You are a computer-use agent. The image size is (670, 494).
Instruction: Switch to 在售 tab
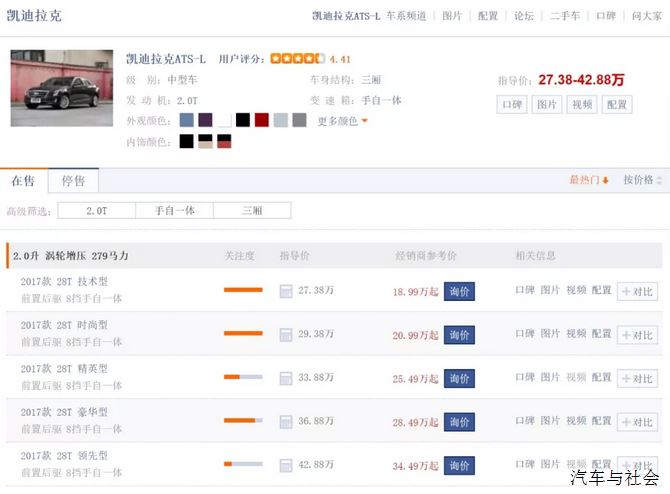point(24,181)
